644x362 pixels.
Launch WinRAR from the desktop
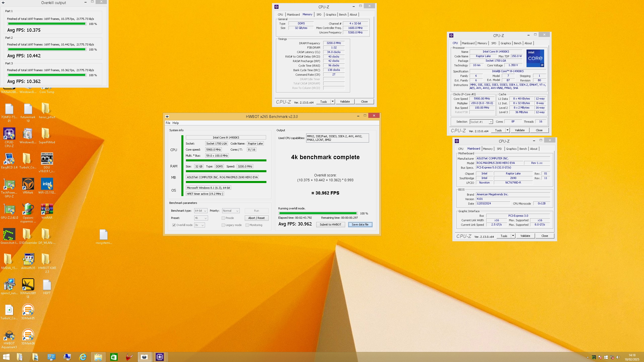47,211
